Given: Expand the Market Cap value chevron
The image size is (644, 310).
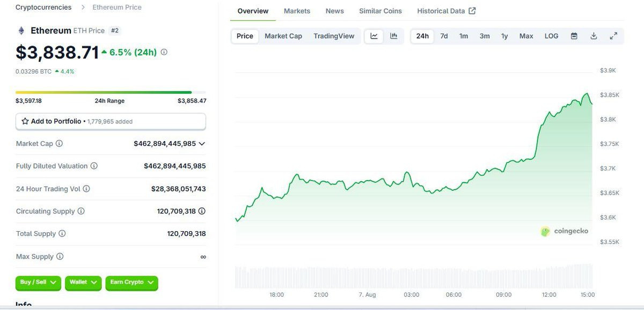Looking at the screenshot, I should click(202, 144).
